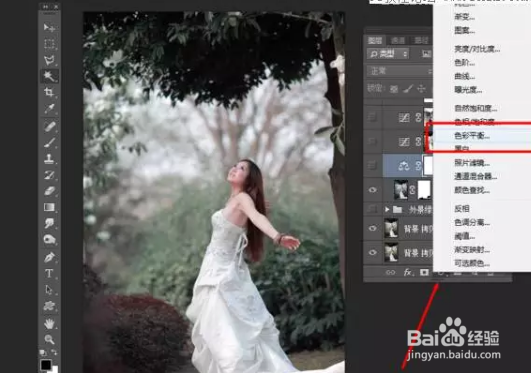Toggle lock transparent pixels
The image size is (531, 373).
(x=394, y=89)
